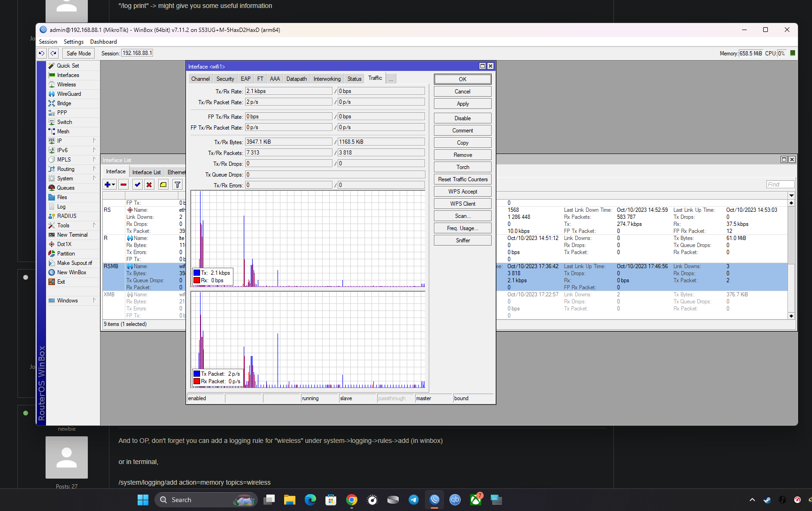Click Make Supout.rif in the sidebar

point(75,263)
